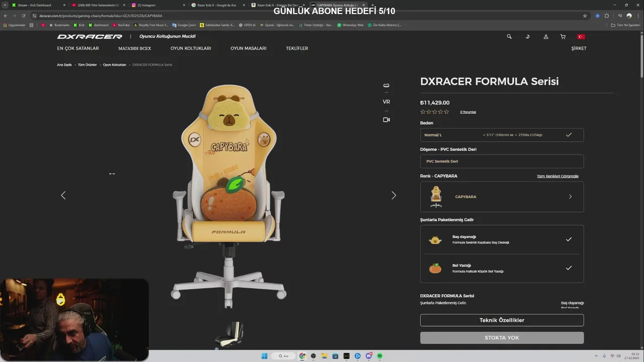Toggle the Baş dayanağı headrest checkmark
Image resolution: width=644 pixels, height=362 pixels.
(569, 239)
